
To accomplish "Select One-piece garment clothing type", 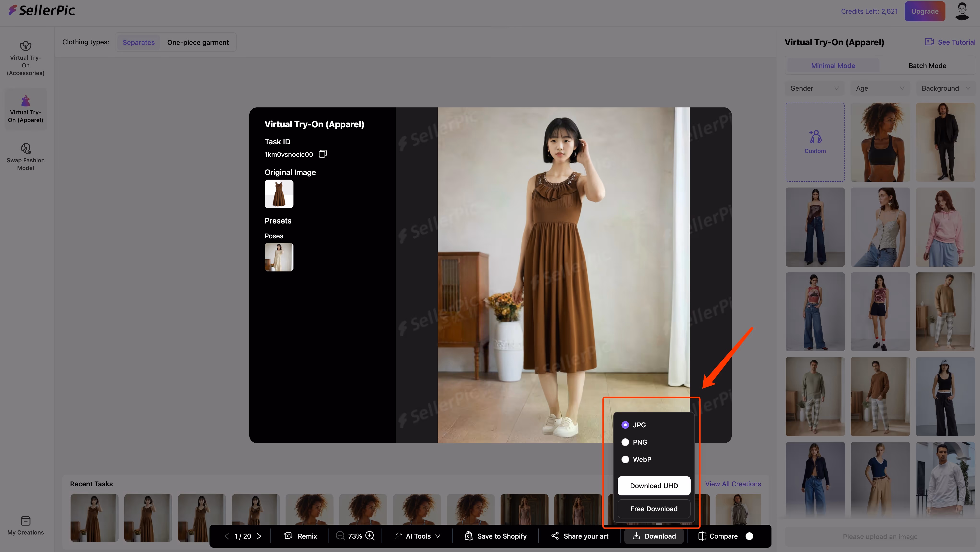I will click(198, 42).
